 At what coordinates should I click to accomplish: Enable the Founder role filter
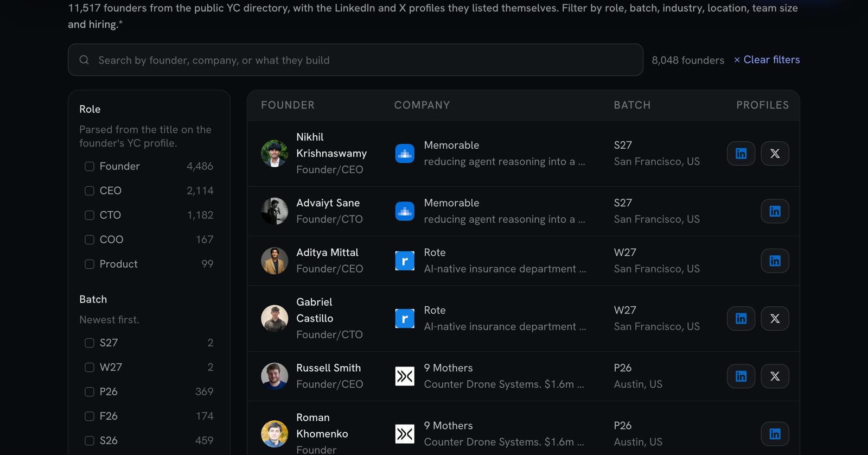90,167
